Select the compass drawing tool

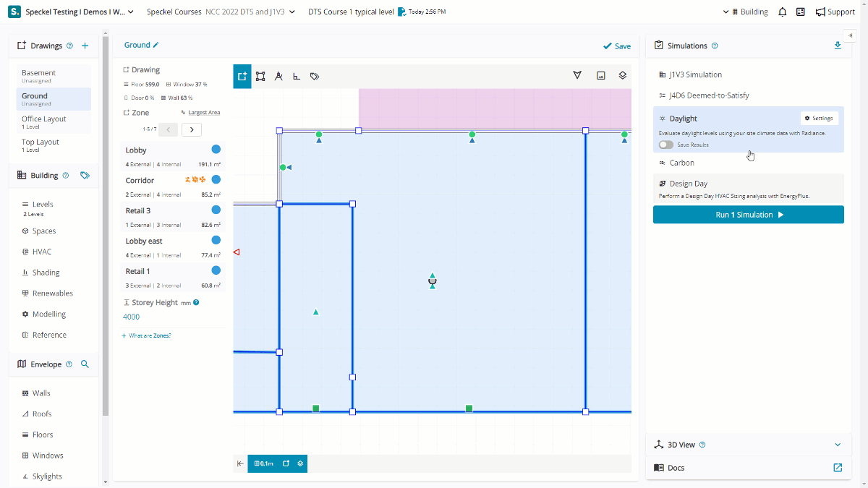[x=278, y=76]
